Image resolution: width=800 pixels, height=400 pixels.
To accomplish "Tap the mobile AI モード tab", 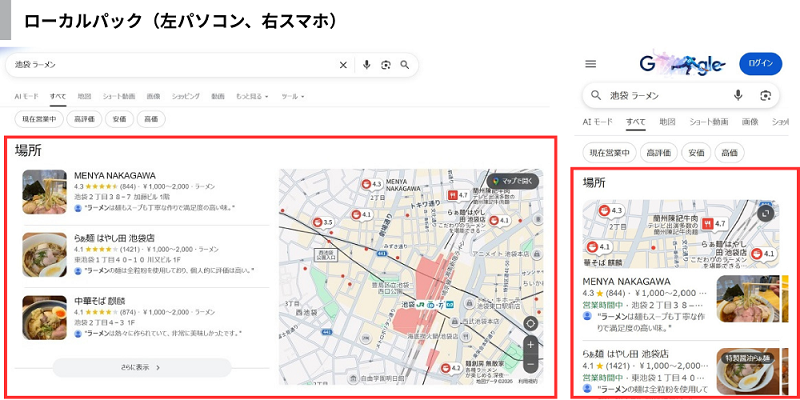I will point(597,122).
